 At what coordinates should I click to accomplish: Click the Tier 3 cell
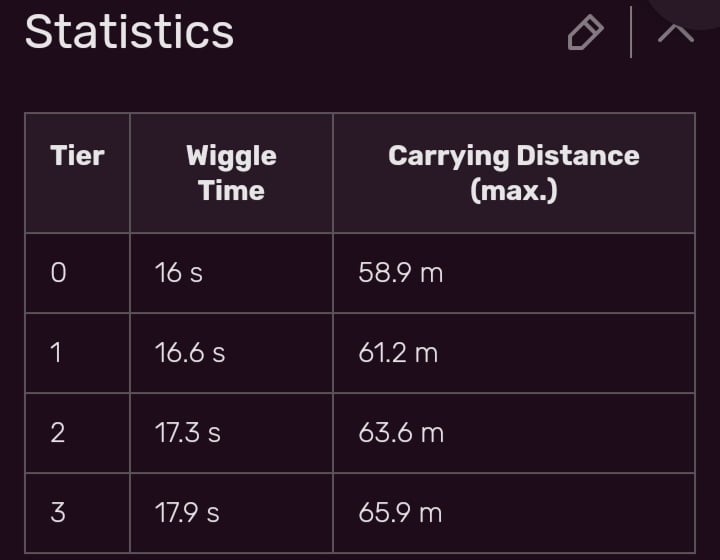click(78, 513)
